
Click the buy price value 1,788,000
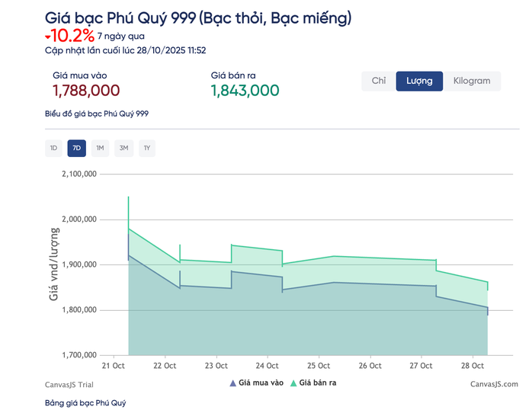[x=86, y=91]
